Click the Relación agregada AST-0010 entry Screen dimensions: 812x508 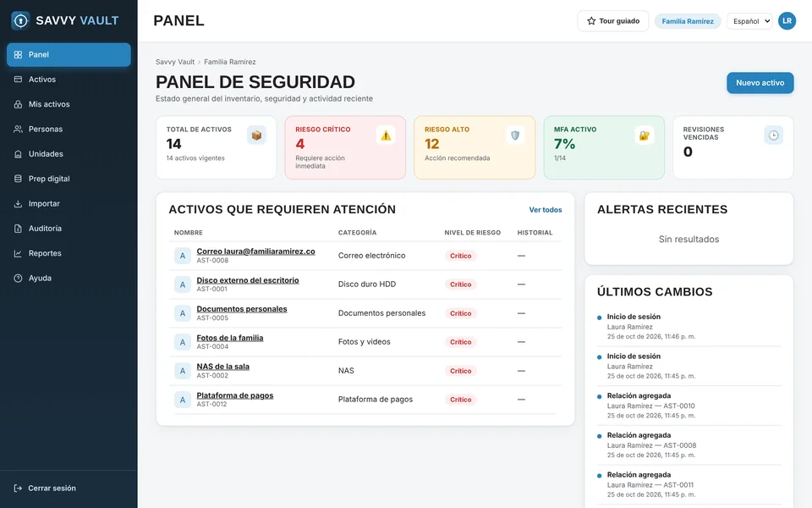[x=689, y=406]
